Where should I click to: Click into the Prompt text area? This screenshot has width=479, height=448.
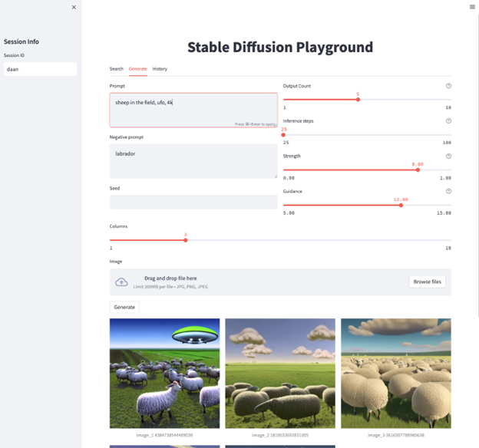pos(193,110)
